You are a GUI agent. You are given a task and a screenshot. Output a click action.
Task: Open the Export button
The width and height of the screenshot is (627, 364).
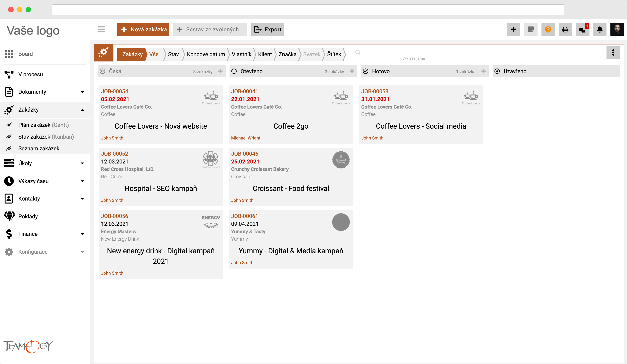pyautogui.click(x=267, y=29)
